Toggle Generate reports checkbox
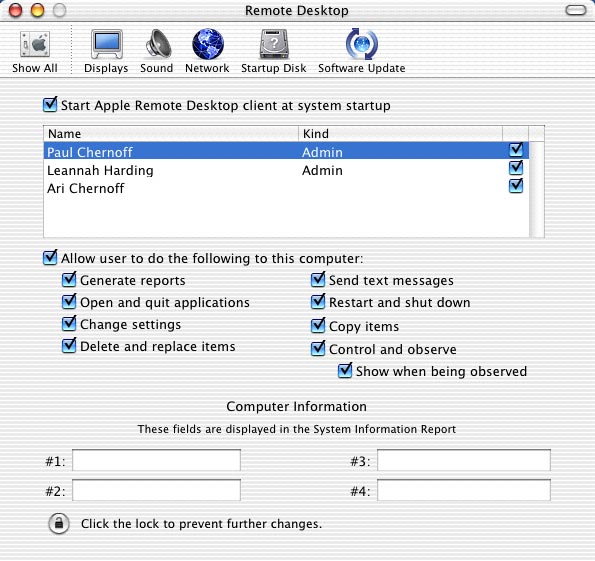 (69, 279)
